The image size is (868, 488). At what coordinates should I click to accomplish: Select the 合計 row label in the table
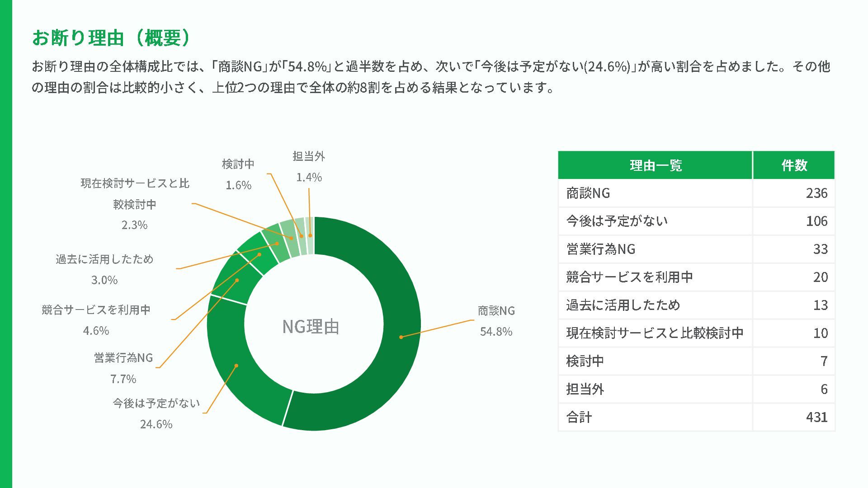point(579,417)
